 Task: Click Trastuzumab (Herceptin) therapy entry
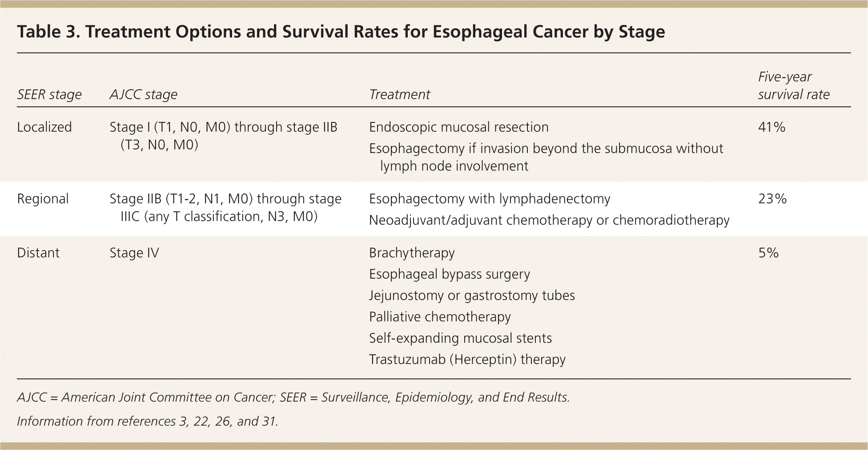pyautogui.click(x=467, y=360)
